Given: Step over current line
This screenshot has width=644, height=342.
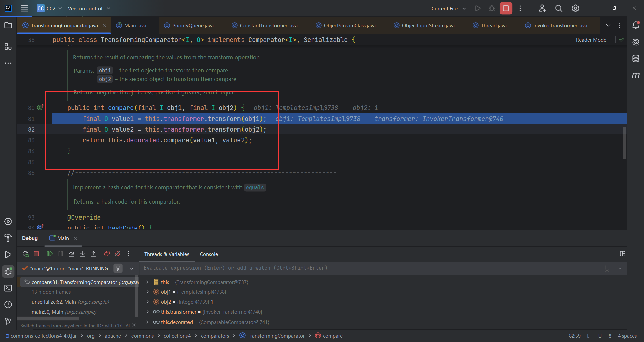Looking at the screenshot, I should pyautogui.click(x=71, y=254).
